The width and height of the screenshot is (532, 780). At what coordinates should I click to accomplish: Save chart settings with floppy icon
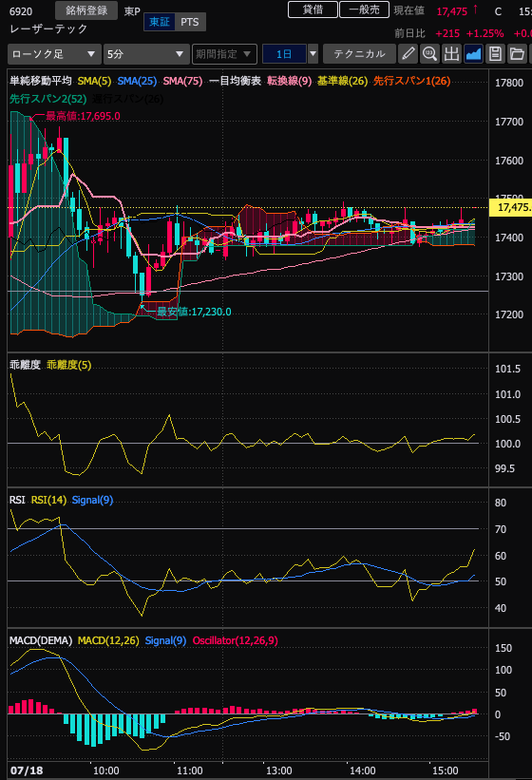tap(495, 54)
